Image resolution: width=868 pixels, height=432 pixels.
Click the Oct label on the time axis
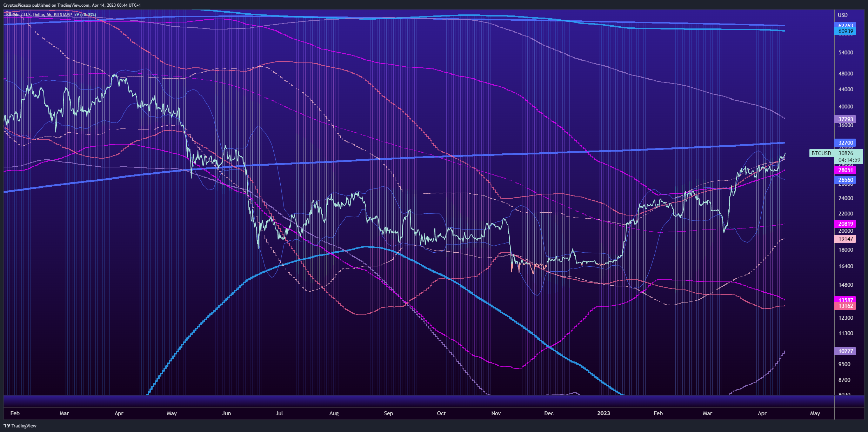pyautogui.click(x=441, y=413)
